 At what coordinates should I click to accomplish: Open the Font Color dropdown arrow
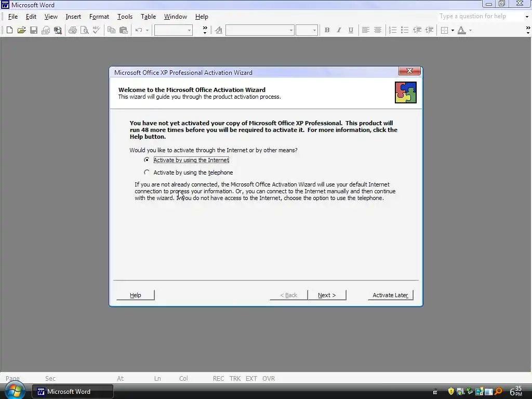470,30
